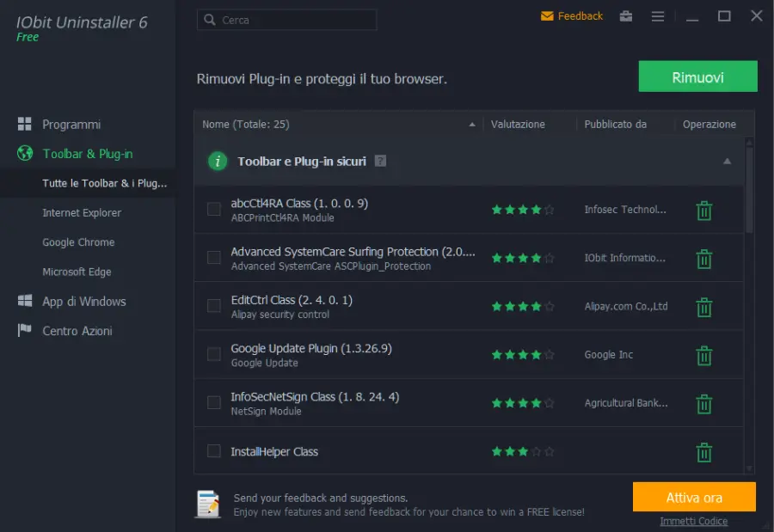Tick the InfoSecNetSign Class checkbox
The image size is (774, 532).
click(x=212, y=403)
